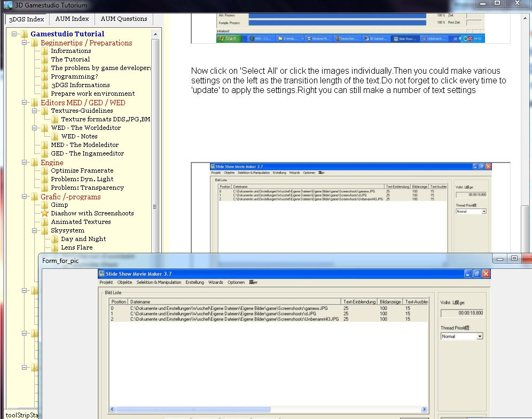532x419 pixels.
Task: Minimize the Form_for_pic window
Action: tap(499, 259)
